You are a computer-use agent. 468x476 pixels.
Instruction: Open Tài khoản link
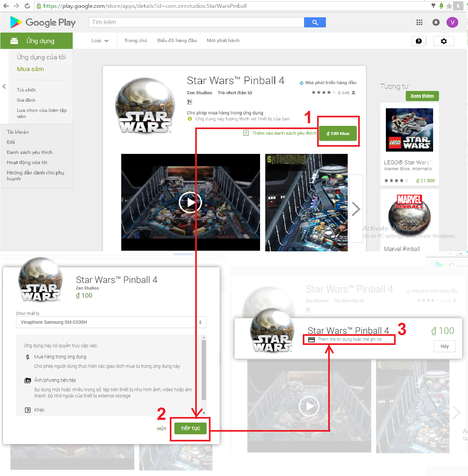(x=18, y=132)
